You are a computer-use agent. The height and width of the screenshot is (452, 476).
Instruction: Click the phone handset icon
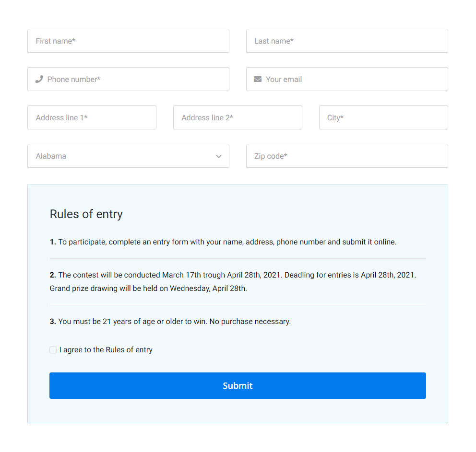(39, 79)
